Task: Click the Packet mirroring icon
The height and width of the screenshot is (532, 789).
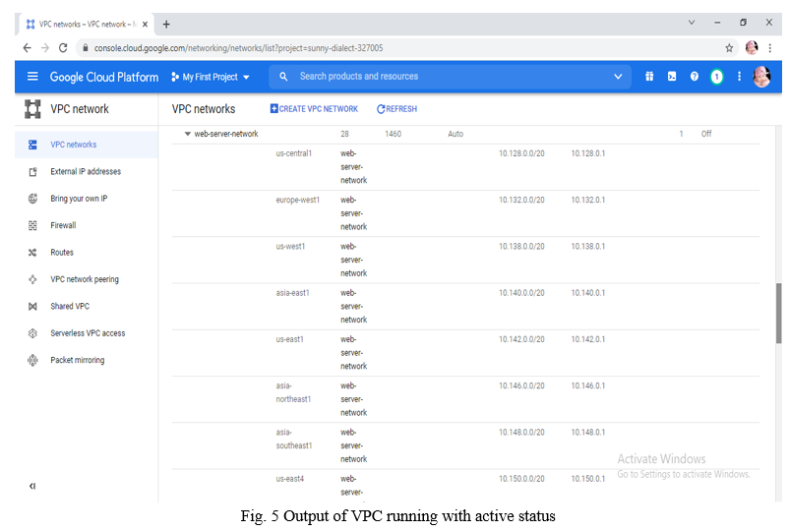Action: click(32, 361)
